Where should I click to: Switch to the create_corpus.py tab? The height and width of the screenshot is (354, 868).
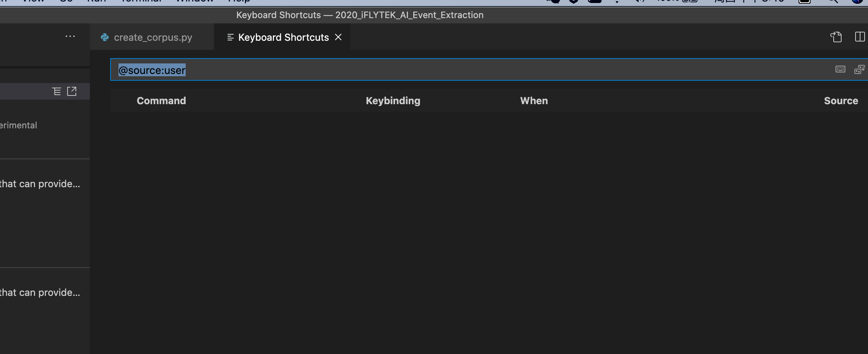click(152, 37)
